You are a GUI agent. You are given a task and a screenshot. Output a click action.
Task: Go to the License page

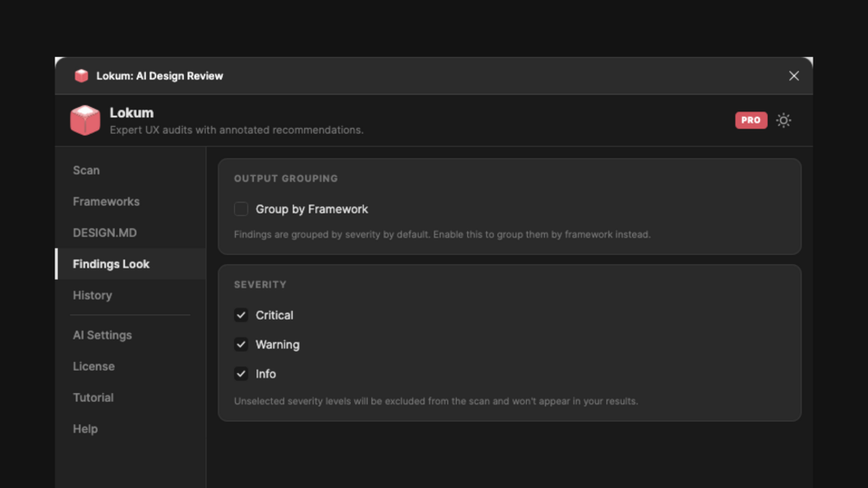93,366
